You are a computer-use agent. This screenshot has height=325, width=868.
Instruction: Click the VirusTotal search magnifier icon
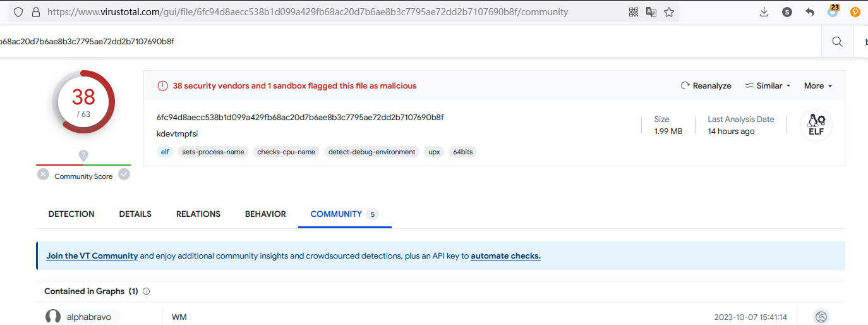[x=837, y=42]
